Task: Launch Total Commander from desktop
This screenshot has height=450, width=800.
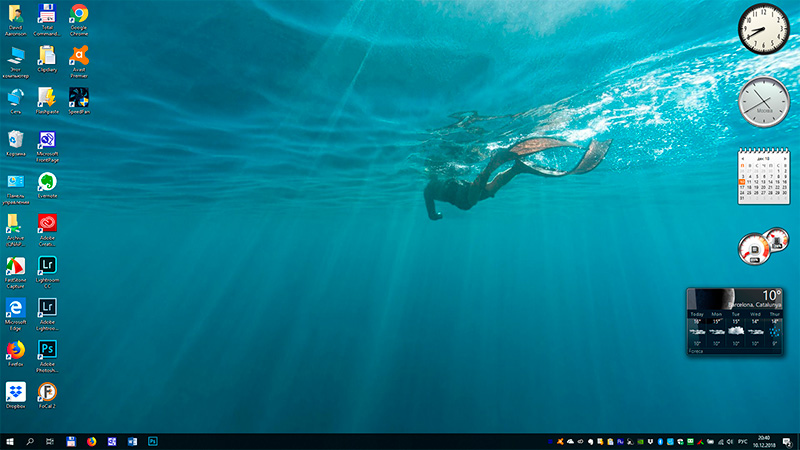Action: pyautogui.click(x=46, y=14)
